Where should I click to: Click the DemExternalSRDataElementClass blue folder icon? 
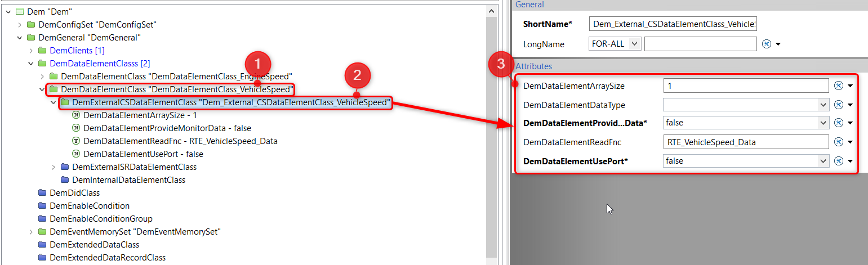click(65, 167)
